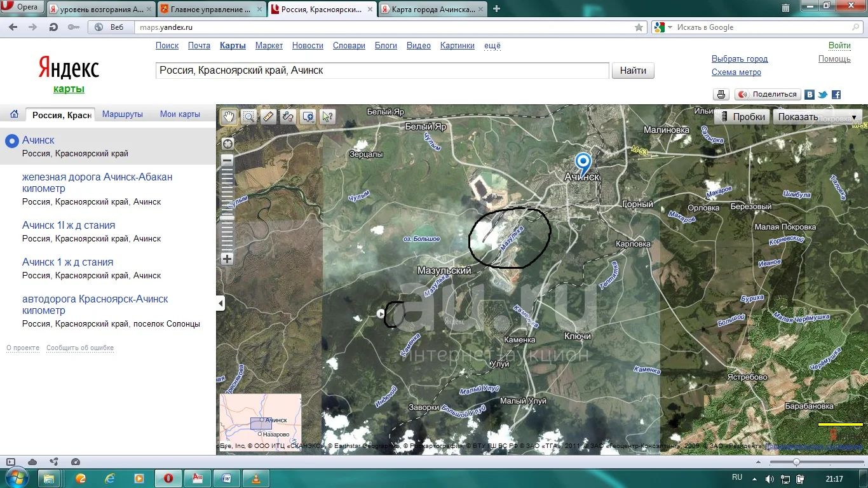Share map via Twitter icon

[x=823, y=94]
